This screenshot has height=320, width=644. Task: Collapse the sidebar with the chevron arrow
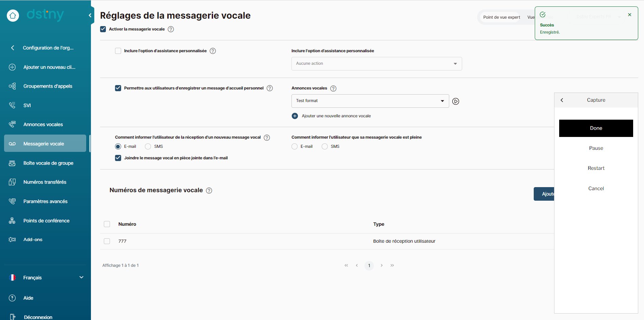click(x=90, y=15)
